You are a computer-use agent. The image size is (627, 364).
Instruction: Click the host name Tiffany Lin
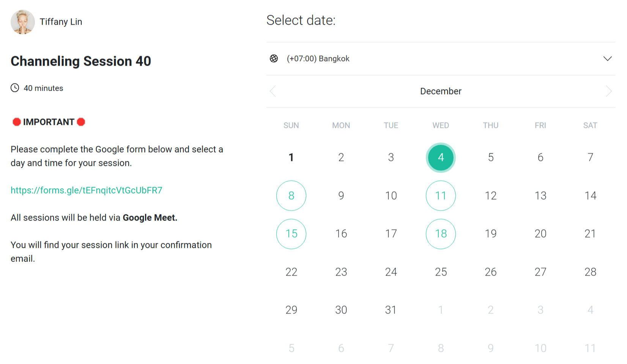coord(61,22)
